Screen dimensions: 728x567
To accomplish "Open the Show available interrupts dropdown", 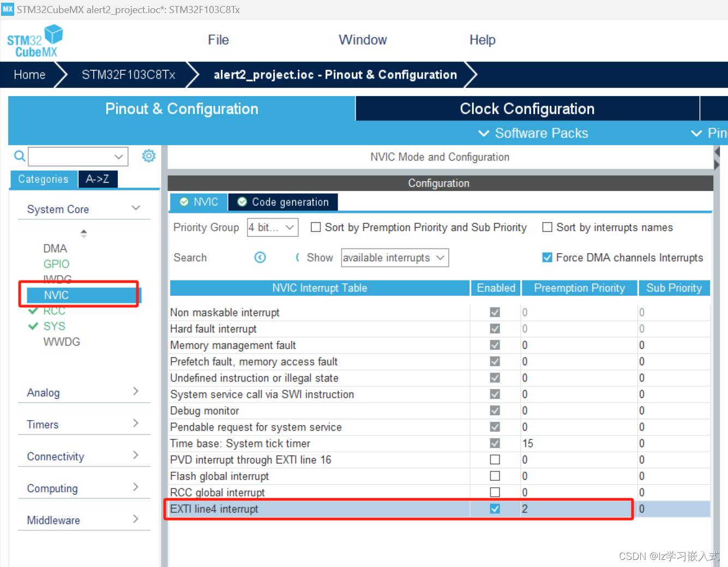I will click(x=395, y=258).
